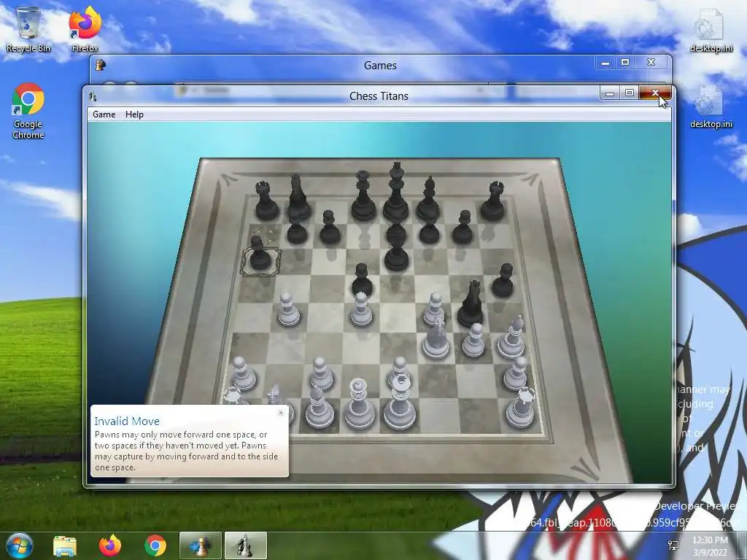The image size is (747, 560).
Task: Click the black rook on h8
Action: [493, 201]
